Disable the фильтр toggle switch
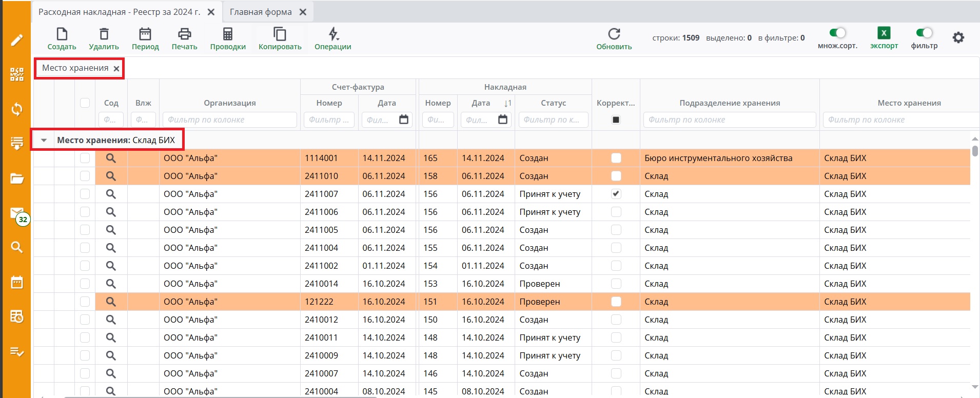 coord(924,33)
